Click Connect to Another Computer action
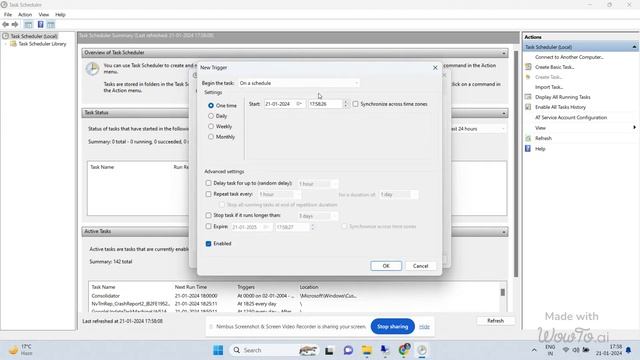Viewport: 640px width, 360px height. [569, 57]
